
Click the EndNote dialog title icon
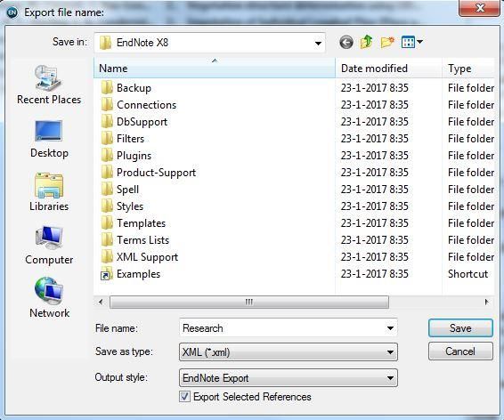[x=12, y=12]
